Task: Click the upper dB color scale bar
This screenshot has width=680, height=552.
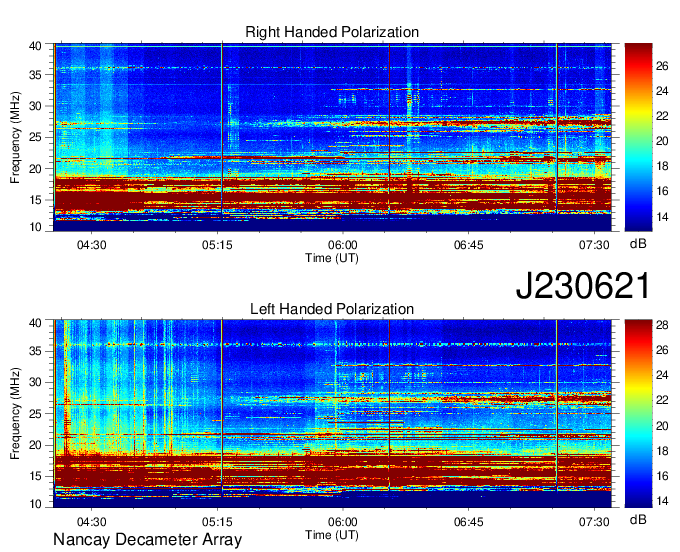Action: pyautogui.click(x=638, y=137)
